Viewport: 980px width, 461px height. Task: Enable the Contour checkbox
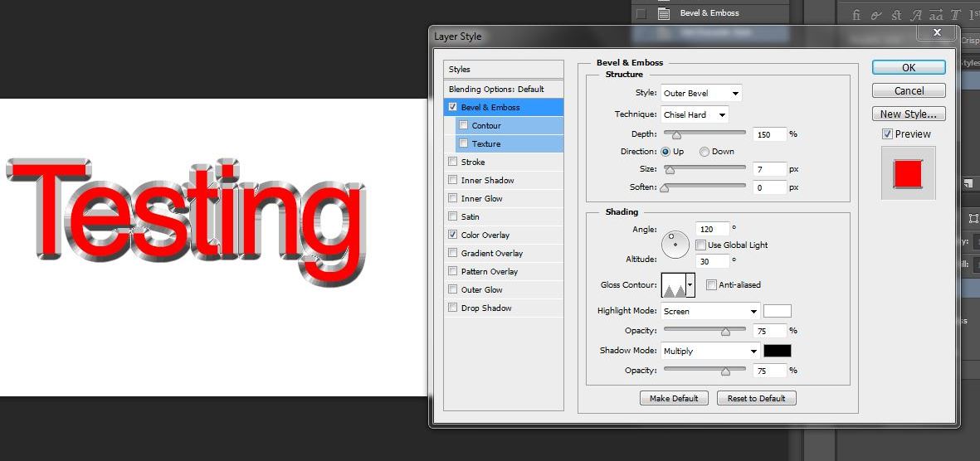click(x=463, y=125)
